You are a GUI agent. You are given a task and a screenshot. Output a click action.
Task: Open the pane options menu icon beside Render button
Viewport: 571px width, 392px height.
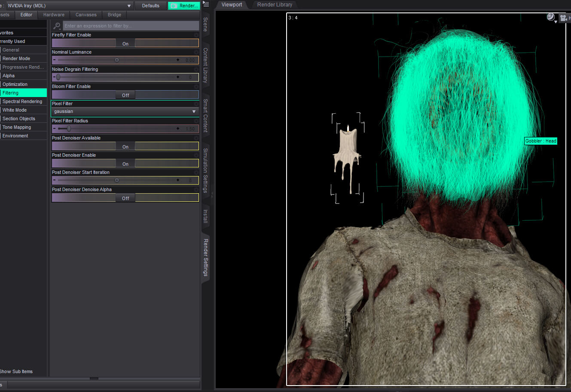point(206,4)
